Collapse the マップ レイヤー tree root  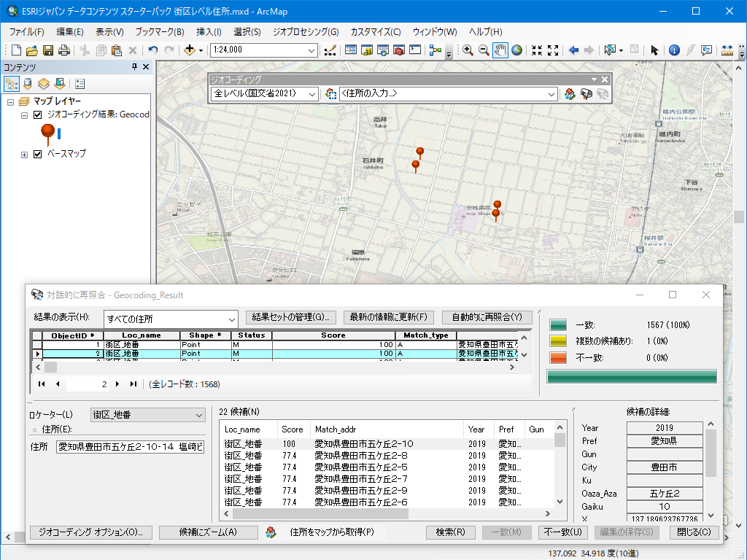(10, 102)
